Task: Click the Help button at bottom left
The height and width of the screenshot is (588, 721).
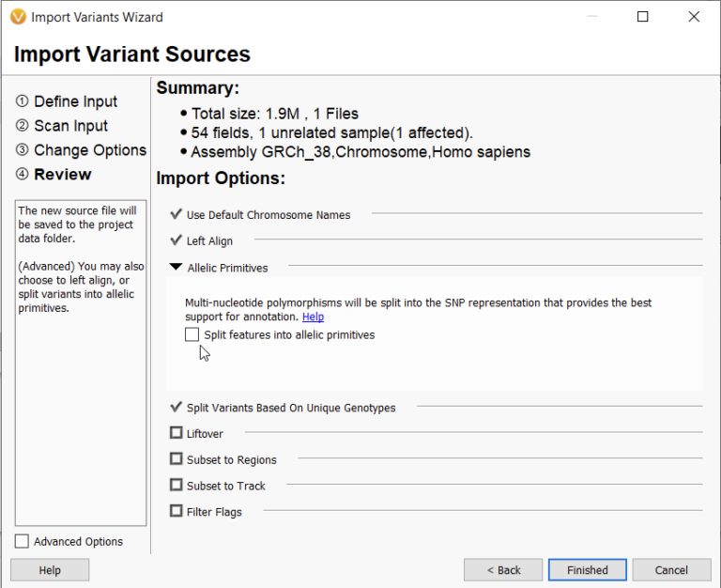Action: [50, 570]
